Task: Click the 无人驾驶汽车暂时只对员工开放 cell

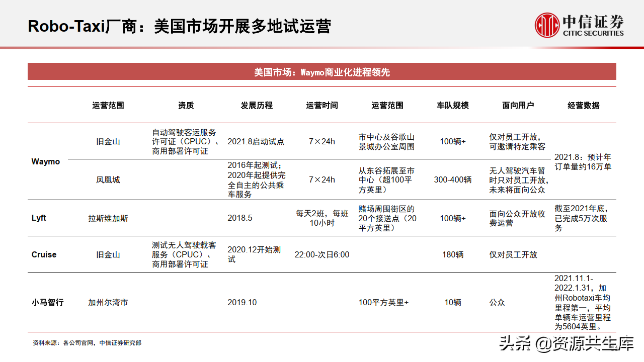Action: tap(519, 180)
